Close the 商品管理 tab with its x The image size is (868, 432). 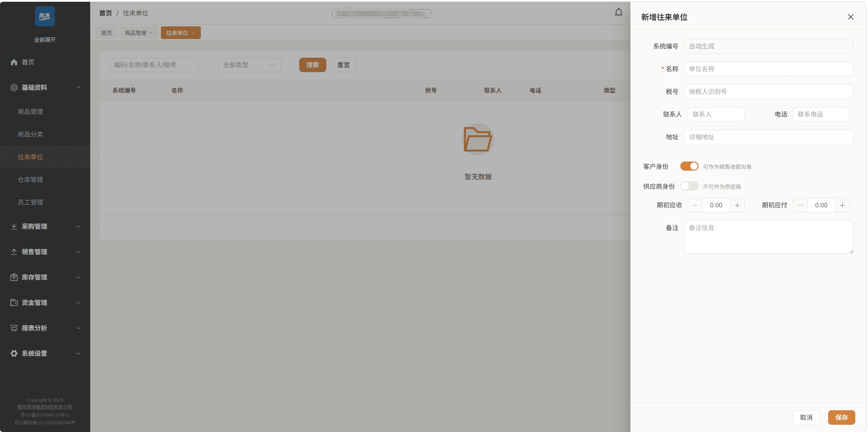coord(151,33)
